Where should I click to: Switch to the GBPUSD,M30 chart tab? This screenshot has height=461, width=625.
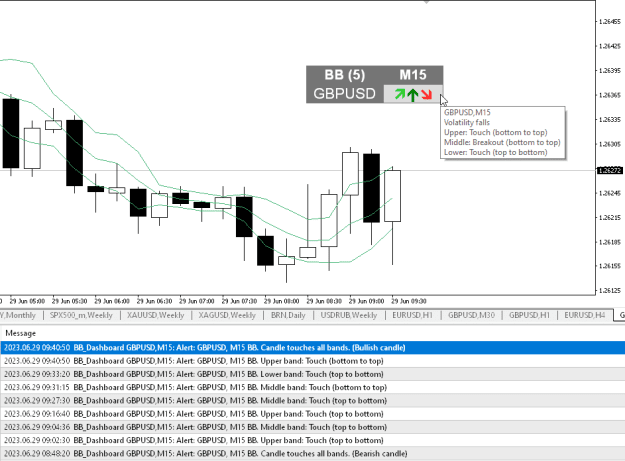[471, 315]
